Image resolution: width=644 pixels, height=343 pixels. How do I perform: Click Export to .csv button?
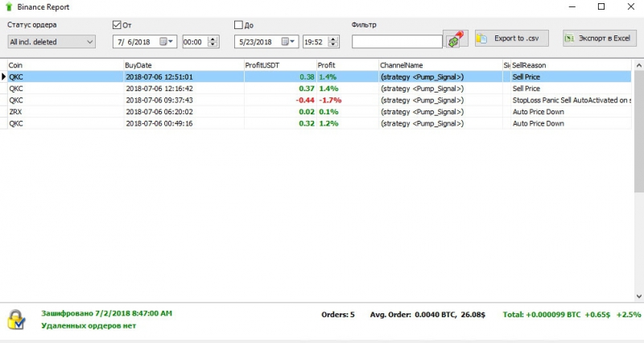pyautogui.click(x=511, y=38)
